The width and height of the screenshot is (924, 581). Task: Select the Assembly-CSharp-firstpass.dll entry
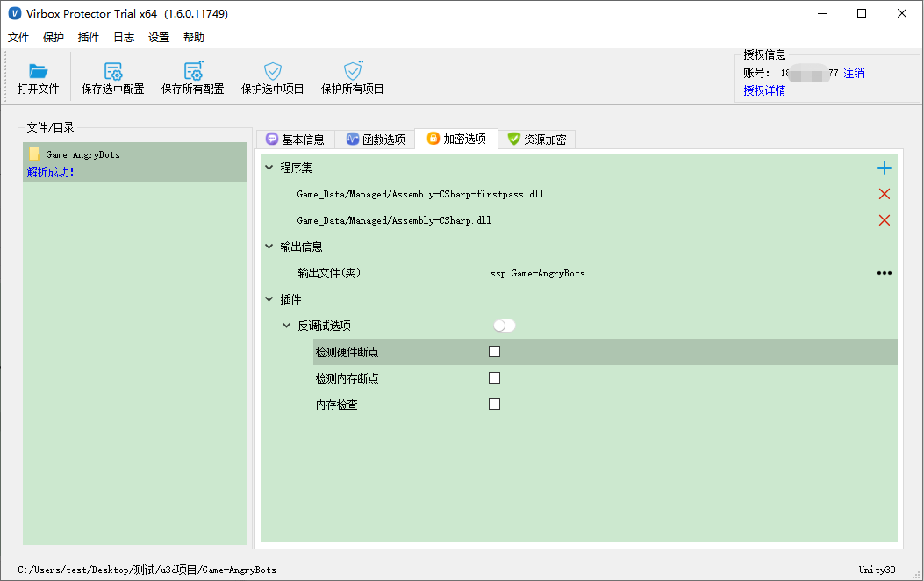pos(420,194)
